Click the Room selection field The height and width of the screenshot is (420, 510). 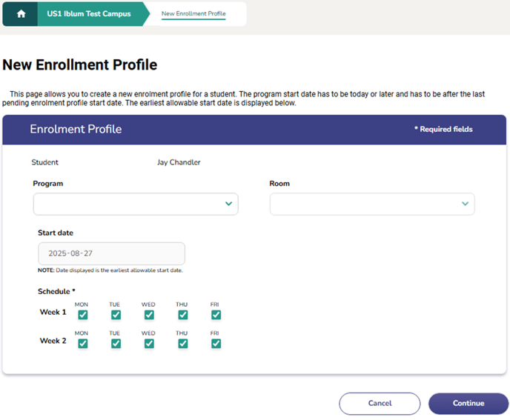[x=363, y=204]
